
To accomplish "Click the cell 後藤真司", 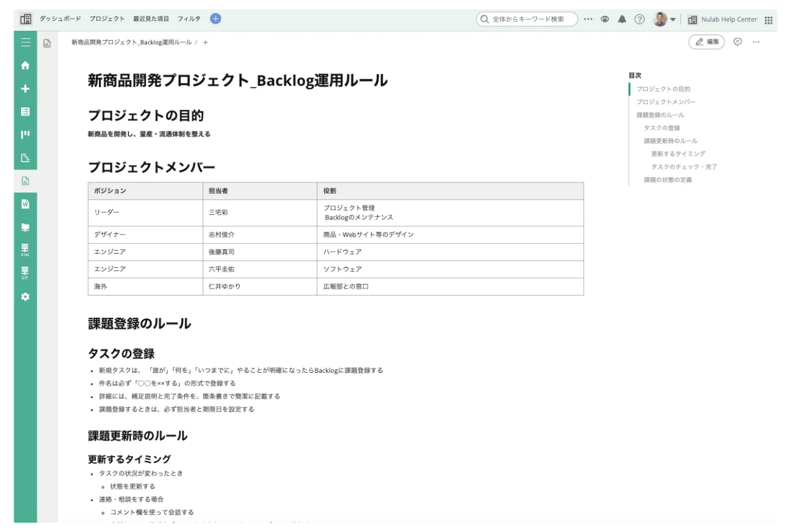I will pos(260,252).
